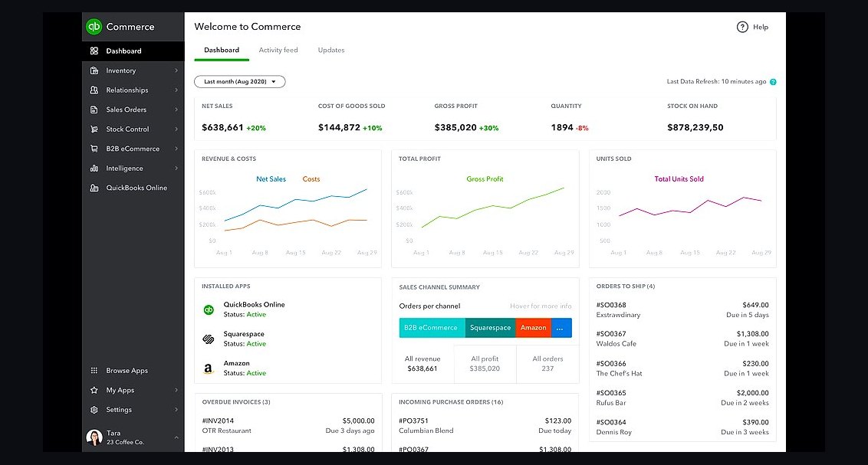Viewport: 868px width, 465px height.
Task: Click the Costs legend label
Action: pos(311,179)
